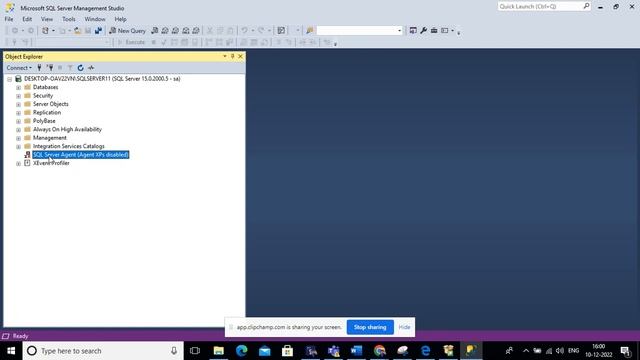Click the window layout toolbar icon
The height and width of the screenshot is (360, 640).
point(444,31)
